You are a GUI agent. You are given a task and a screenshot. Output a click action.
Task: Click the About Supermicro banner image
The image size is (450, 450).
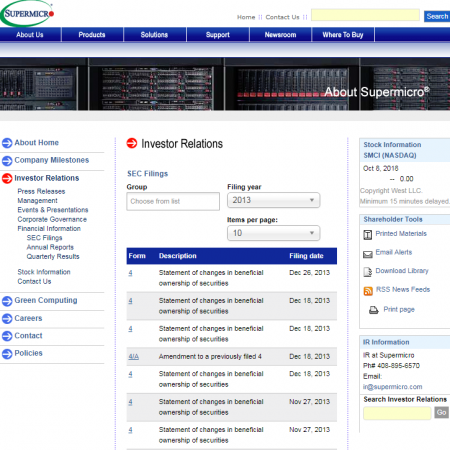pos(225,84)
